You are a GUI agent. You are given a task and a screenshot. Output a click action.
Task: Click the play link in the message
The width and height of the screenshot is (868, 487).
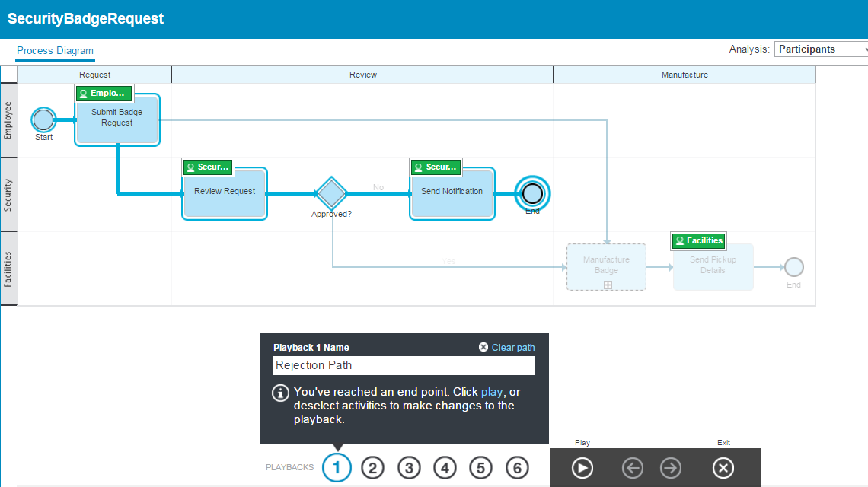click(492, 392)
